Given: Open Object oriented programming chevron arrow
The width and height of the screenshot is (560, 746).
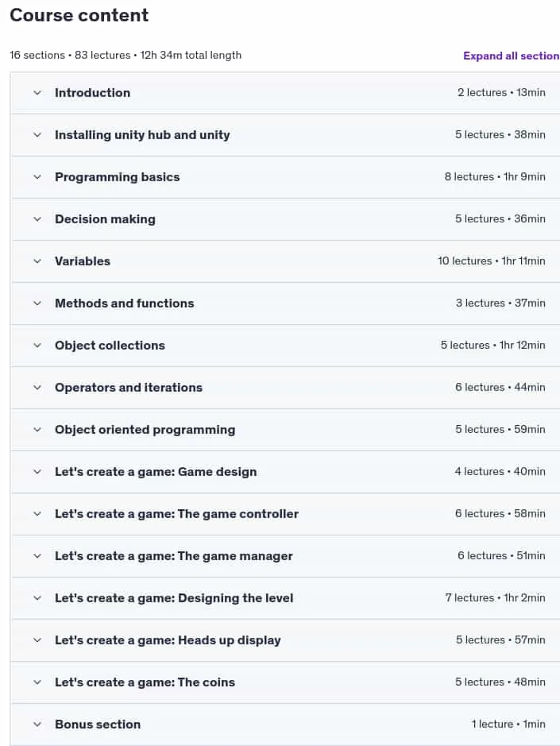Looking at the screenshot, I should [x=37, y=430].
